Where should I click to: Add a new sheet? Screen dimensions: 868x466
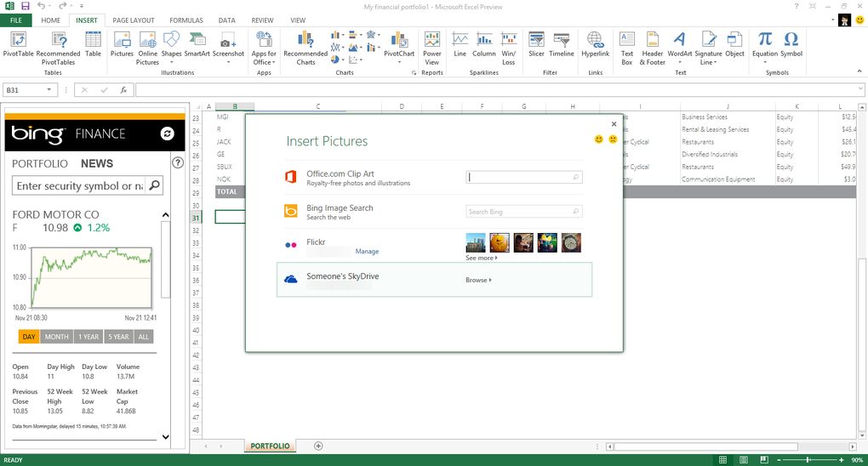[318, 446]
